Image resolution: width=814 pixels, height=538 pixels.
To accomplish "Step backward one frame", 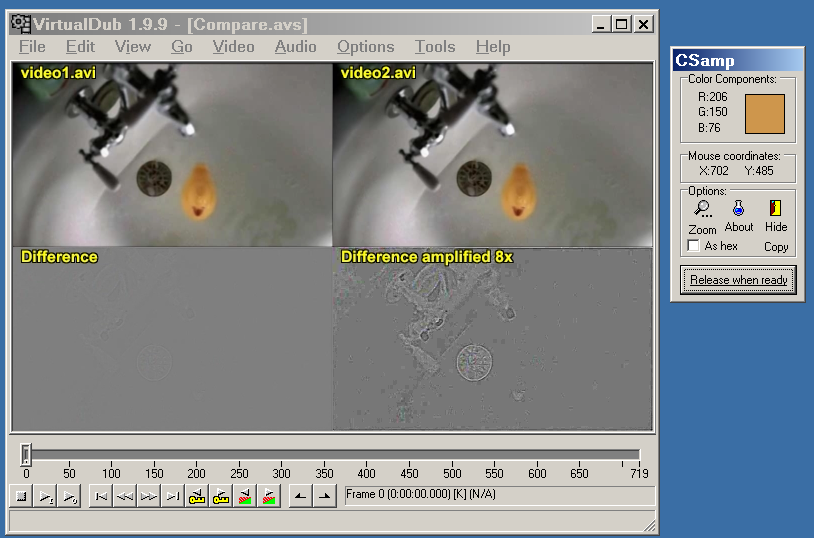I will (125, 496).
